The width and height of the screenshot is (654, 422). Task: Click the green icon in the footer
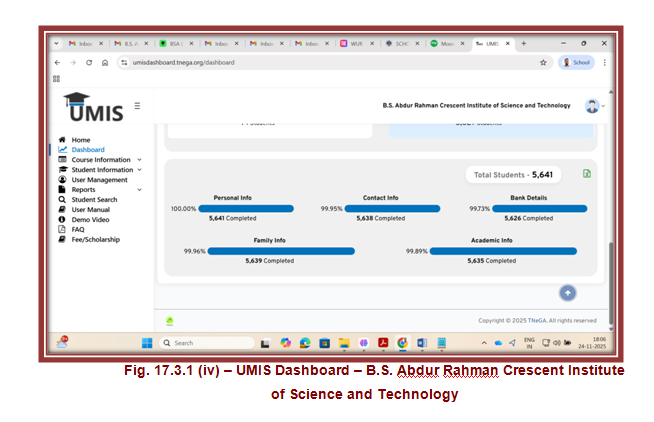pyautogui.click(x=170, y=321)
